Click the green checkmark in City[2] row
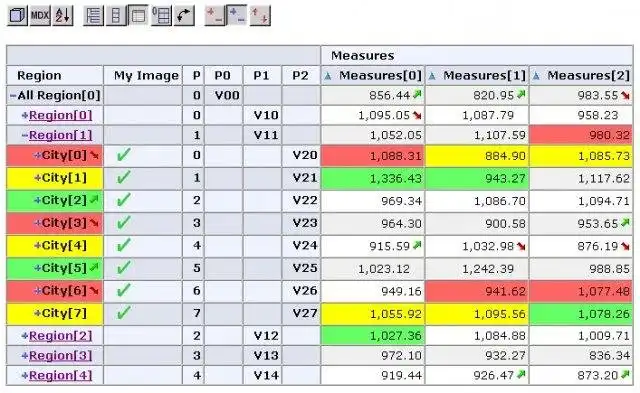This screenshot has height=393, width=640. click(123, 200)
